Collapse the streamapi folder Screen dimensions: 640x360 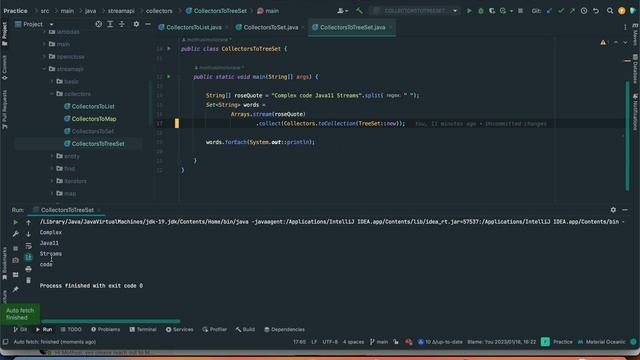[x=44, y=69]
